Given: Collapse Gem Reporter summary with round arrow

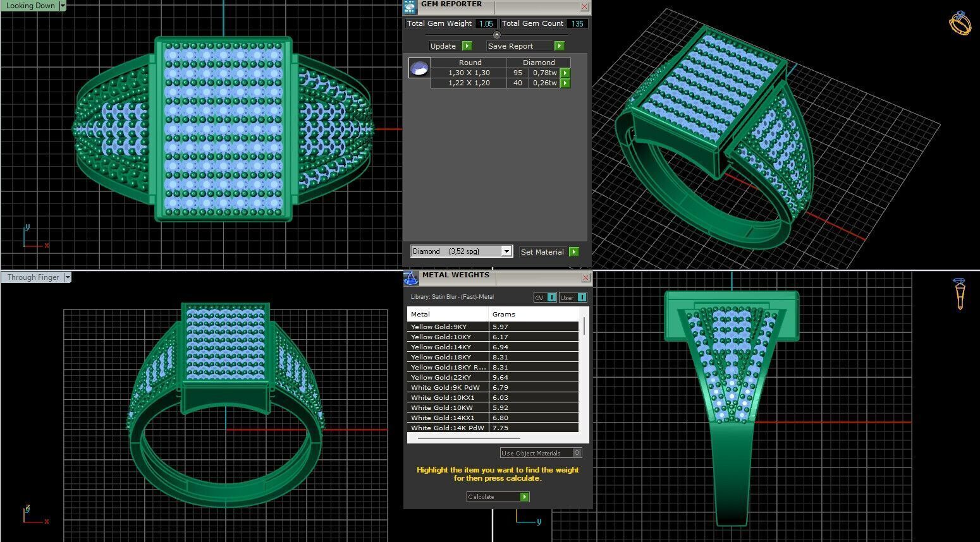Looking at the screenshot, I should point(496,35).
